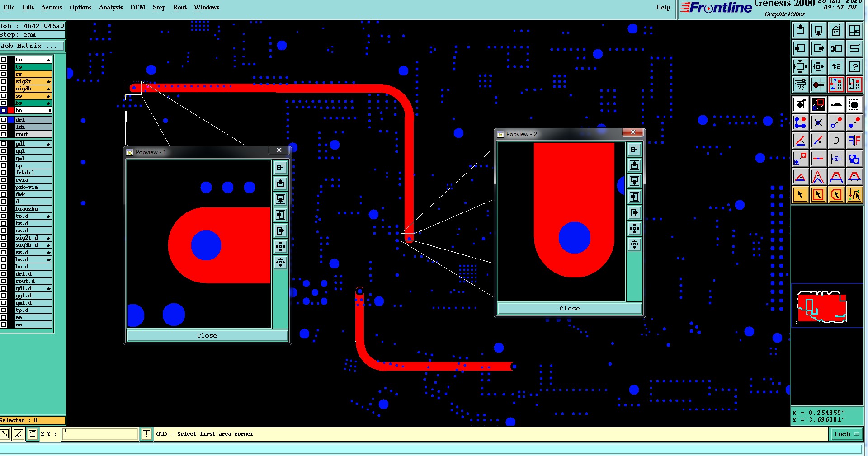Toggle the checkbox for layer 'rout'
This screenshot has width=868, height=456.
[4, 134]
